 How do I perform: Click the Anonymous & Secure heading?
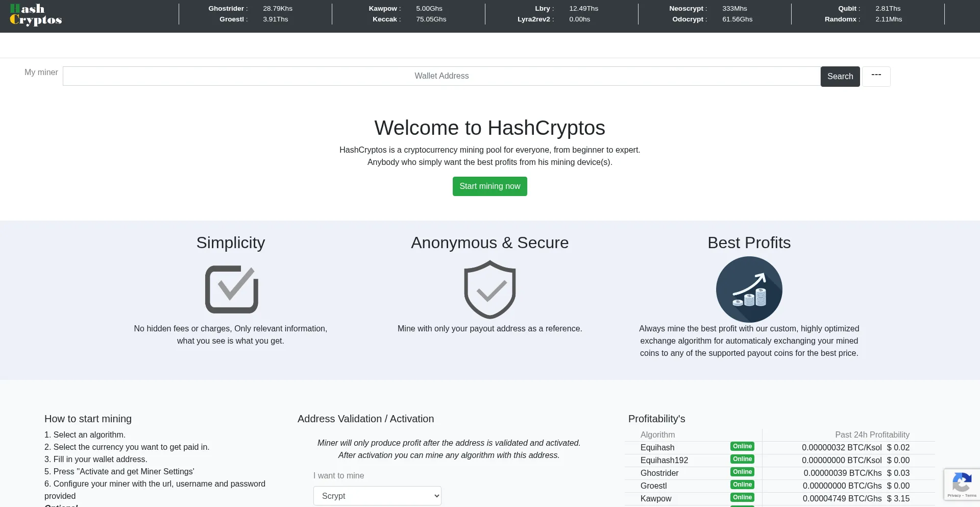tap(490, 243)
